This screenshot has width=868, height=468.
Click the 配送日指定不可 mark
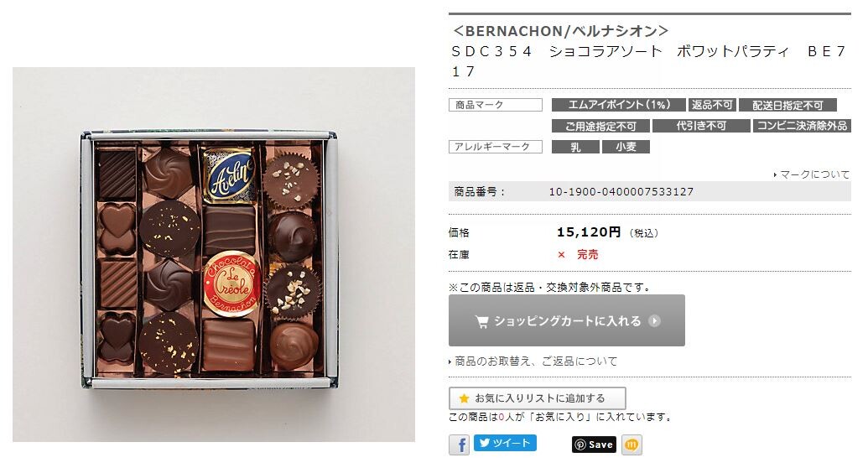[x=787, y=105]
